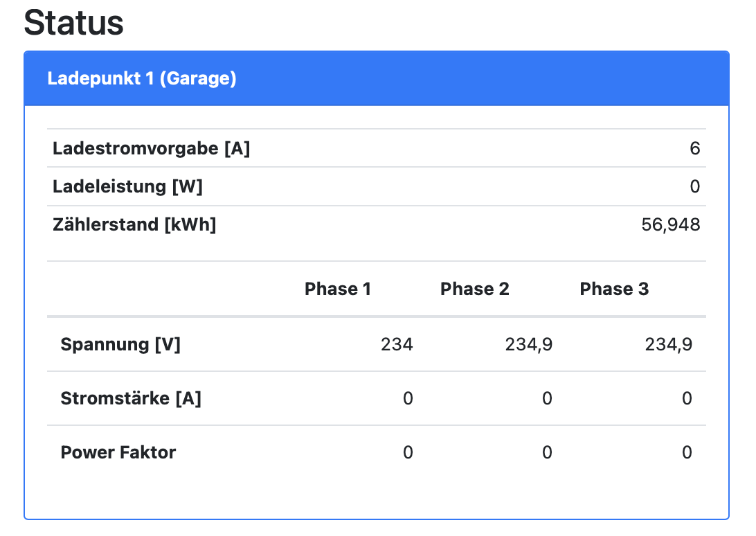Click the Phase 3 column header

(614, 289)
